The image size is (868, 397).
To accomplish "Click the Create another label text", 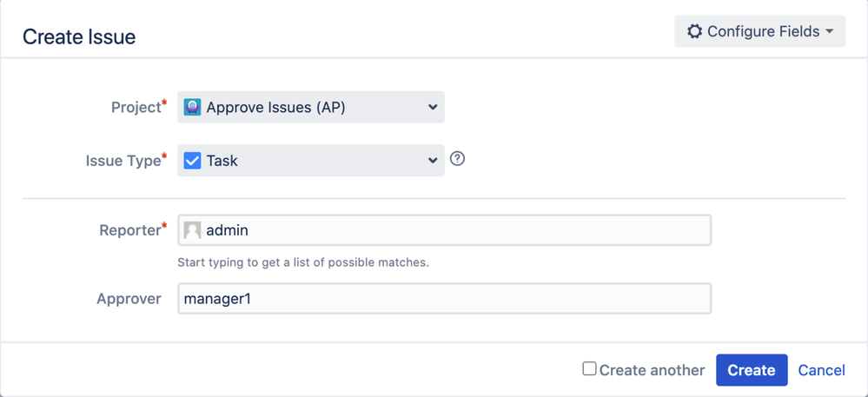I will (652, 370).
